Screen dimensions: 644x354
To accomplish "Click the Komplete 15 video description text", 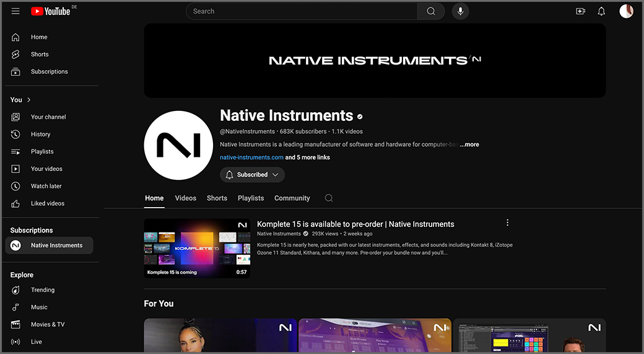I will coord(385,249).
